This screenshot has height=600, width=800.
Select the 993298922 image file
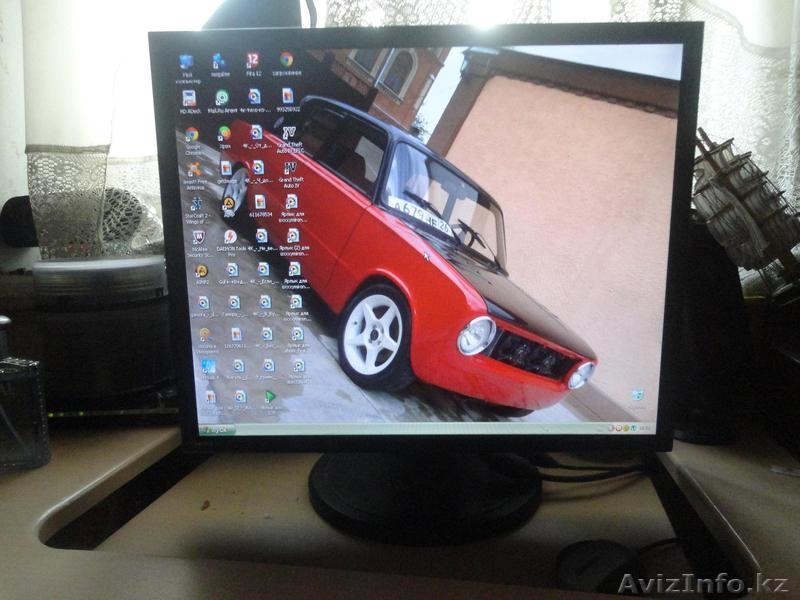tap(287, 97)
